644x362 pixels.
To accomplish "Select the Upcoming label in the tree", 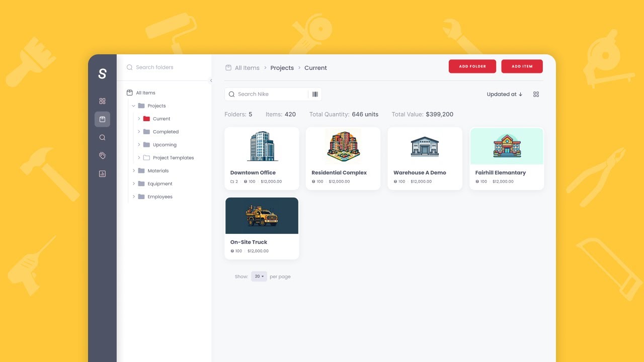I will (x=165, y=145).
